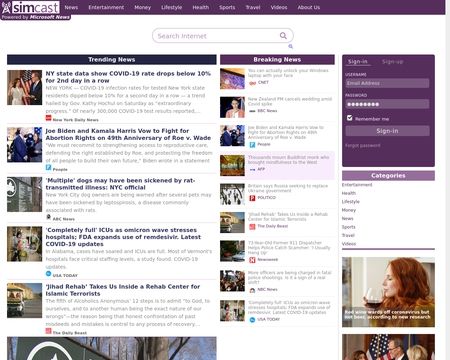Focus the Search Internet field

(x=223, y=36)
